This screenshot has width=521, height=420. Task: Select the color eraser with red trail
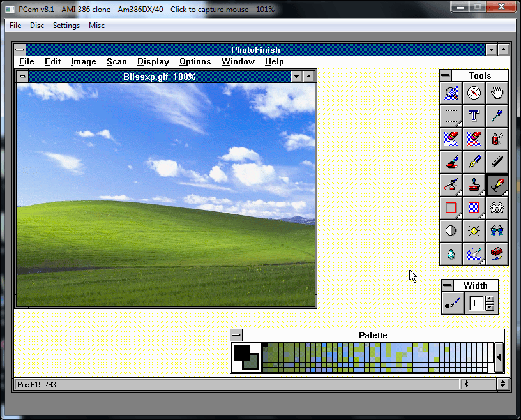point(474,139)
